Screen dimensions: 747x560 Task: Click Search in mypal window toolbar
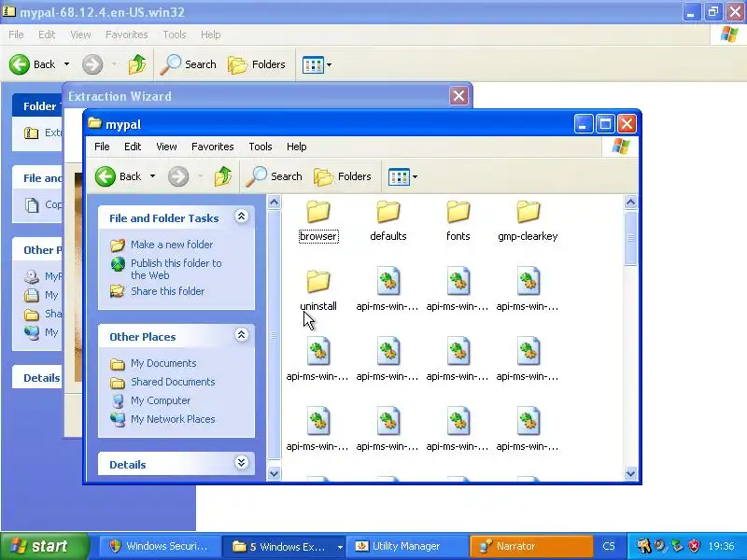[x=275, y=176]
